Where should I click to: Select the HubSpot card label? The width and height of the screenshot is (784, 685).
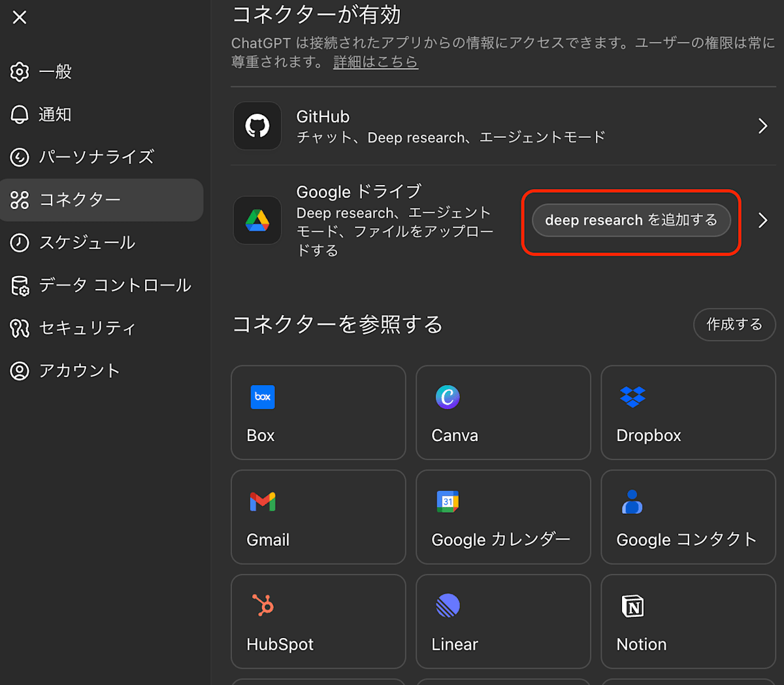click(280, 644)
